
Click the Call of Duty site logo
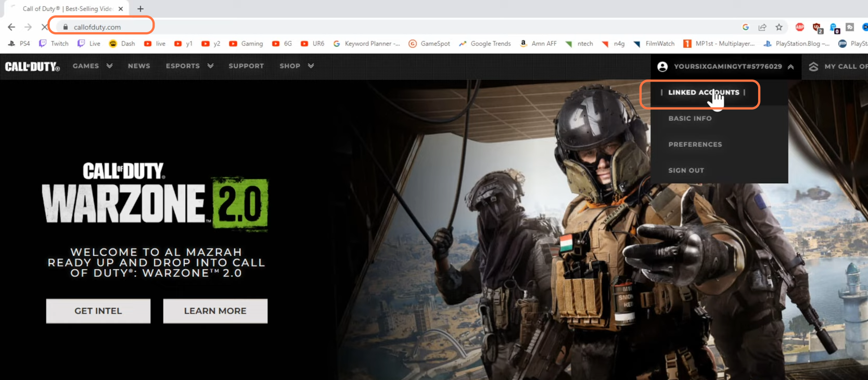pyautogui.click(x=32, y=67)
